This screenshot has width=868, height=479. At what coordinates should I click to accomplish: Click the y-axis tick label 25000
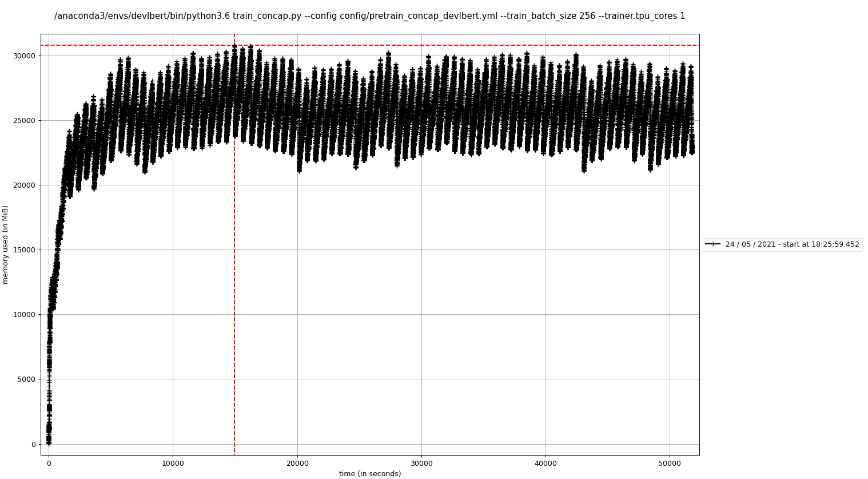pos(25,120)
